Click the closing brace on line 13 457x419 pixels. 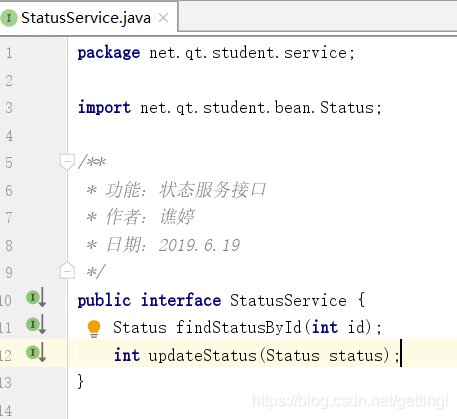[x=80, y=381]
